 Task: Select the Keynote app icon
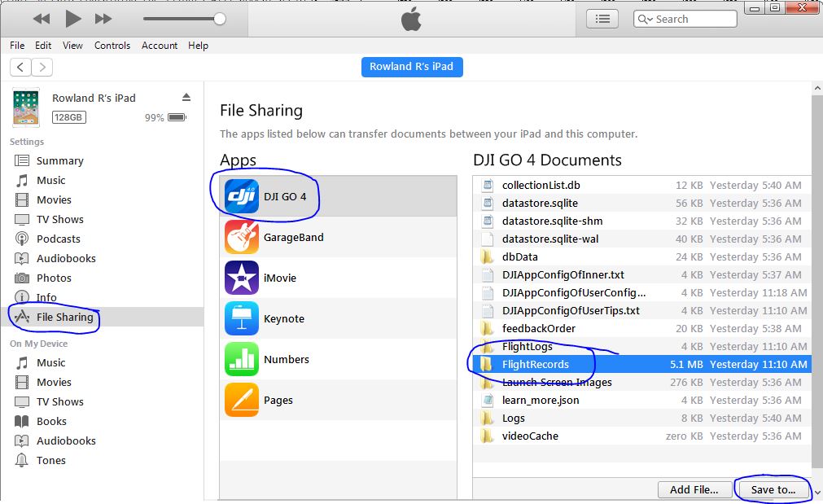(242, 318)
